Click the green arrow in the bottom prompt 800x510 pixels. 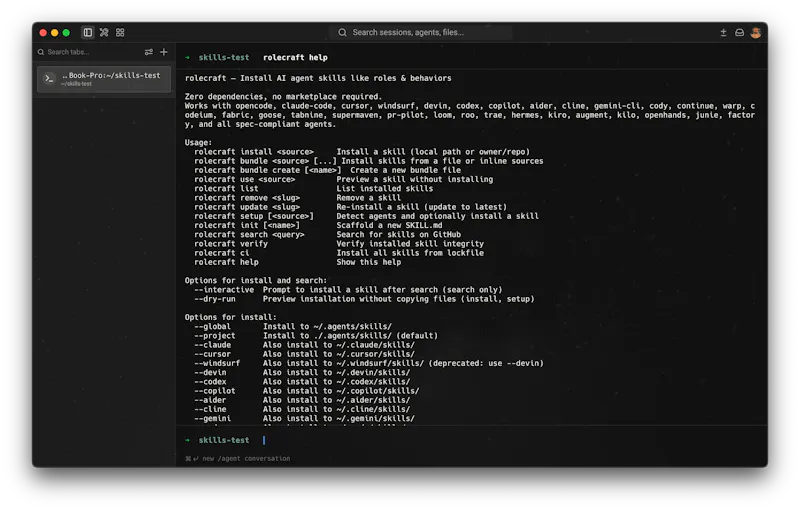(x=187, y=440)
